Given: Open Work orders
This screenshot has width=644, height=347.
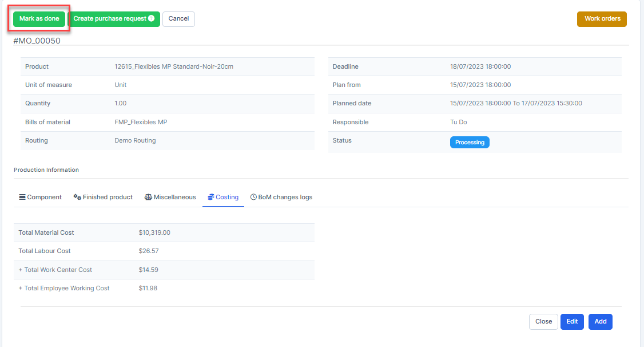Looking at the screenshot, I should tap(602, 19).
